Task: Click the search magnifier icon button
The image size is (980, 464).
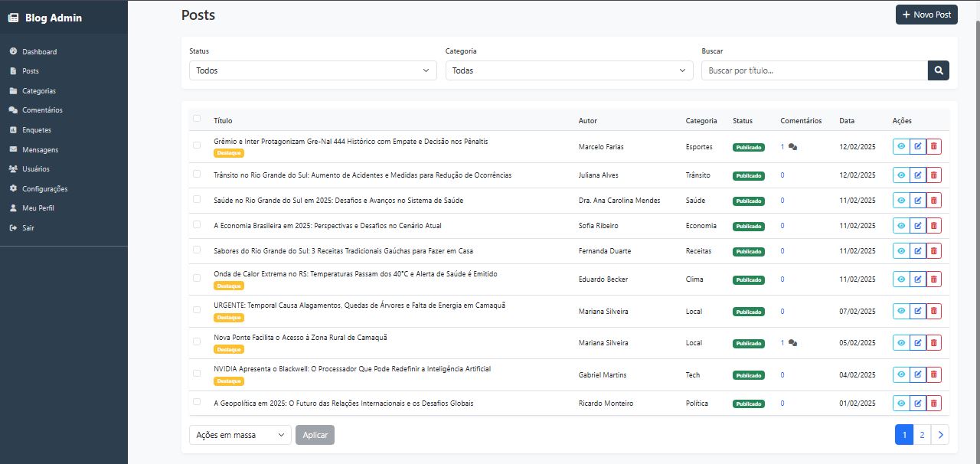Action: pos(939,70)
